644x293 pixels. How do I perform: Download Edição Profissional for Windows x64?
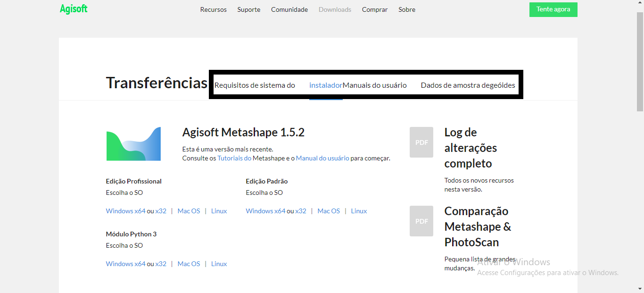[x=125, y=211]
